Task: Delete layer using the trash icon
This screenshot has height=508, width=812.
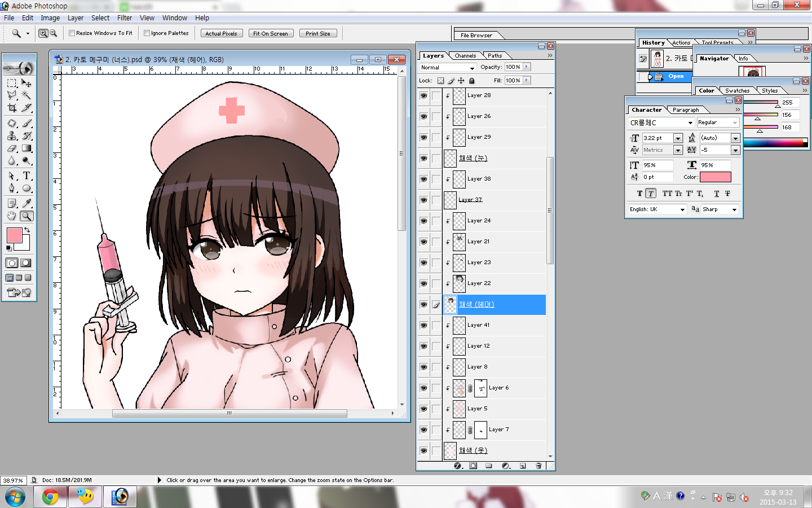Action: (539, 466)
